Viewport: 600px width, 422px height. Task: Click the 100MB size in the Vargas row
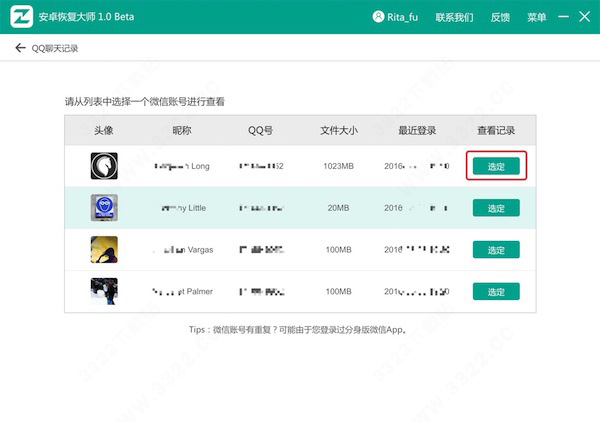point(338,250)
